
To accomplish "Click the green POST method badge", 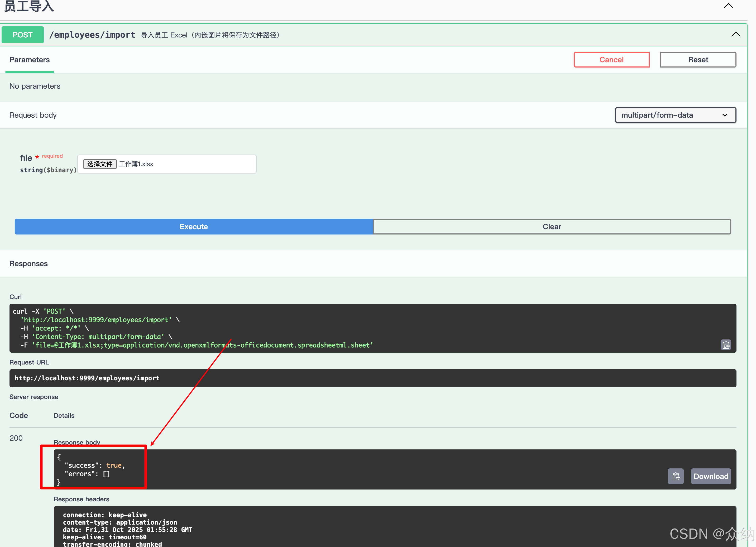I will click(x=23, y=35).
